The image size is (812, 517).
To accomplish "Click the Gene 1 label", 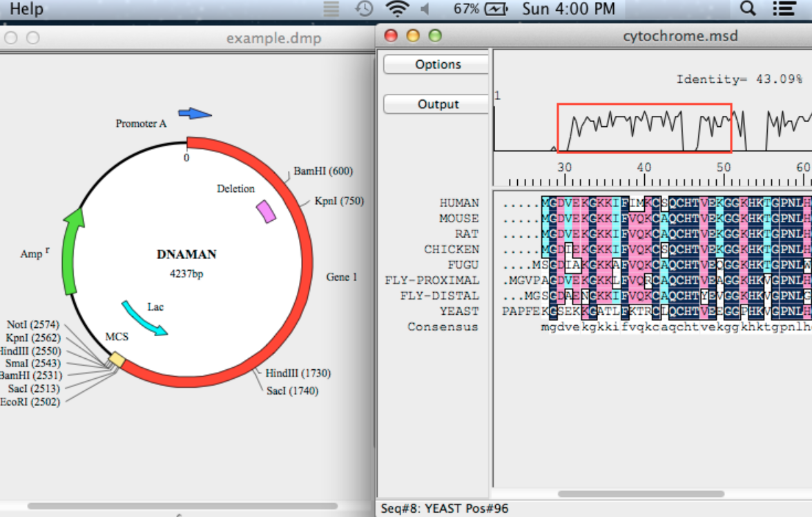I will (x=341, y=277).
